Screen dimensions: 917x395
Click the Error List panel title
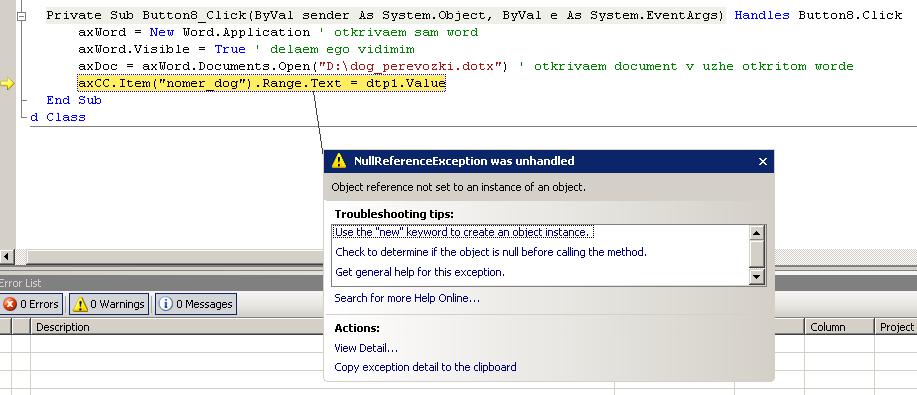tap(20, 283)
